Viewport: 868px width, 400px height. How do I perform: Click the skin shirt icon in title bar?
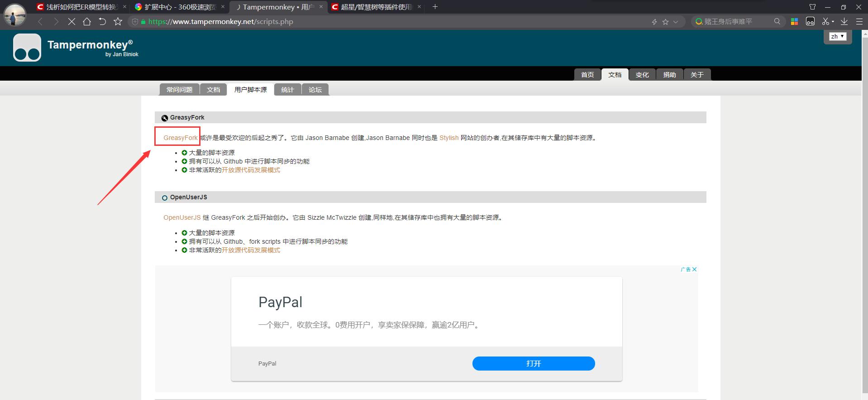coord(812,7)
